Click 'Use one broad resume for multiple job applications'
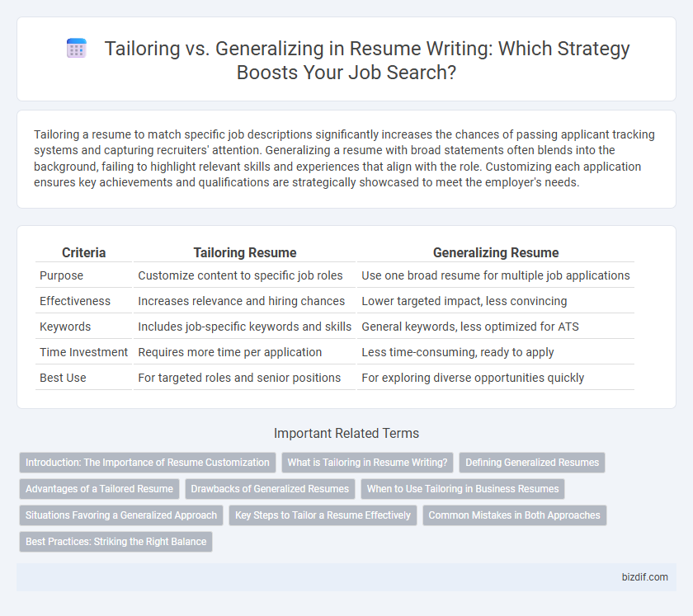Viewport: 693px width, 616px height. pyautogui.click(x=496, y=275)
